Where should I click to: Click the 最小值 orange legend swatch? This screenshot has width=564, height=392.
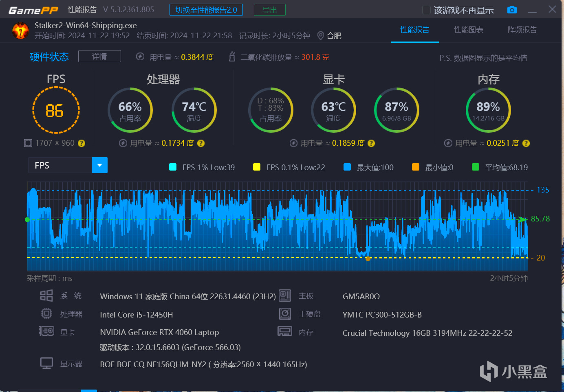[416, 167]
